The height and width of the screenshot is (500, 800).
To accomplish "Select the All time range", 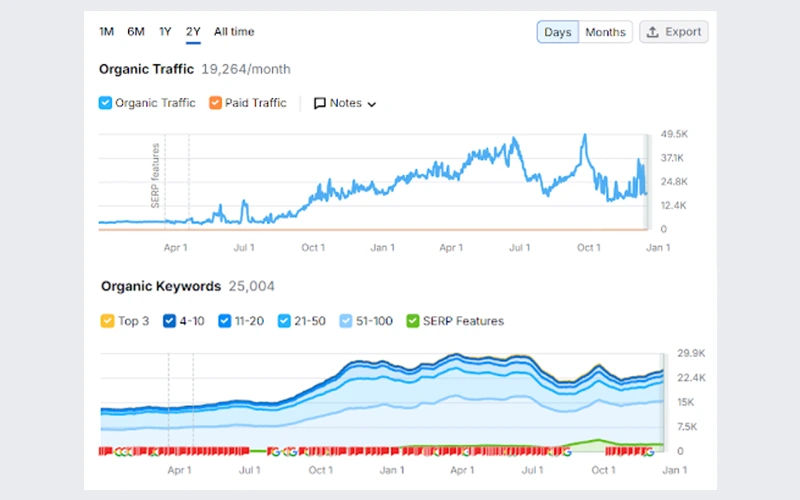I will (233, 32).
